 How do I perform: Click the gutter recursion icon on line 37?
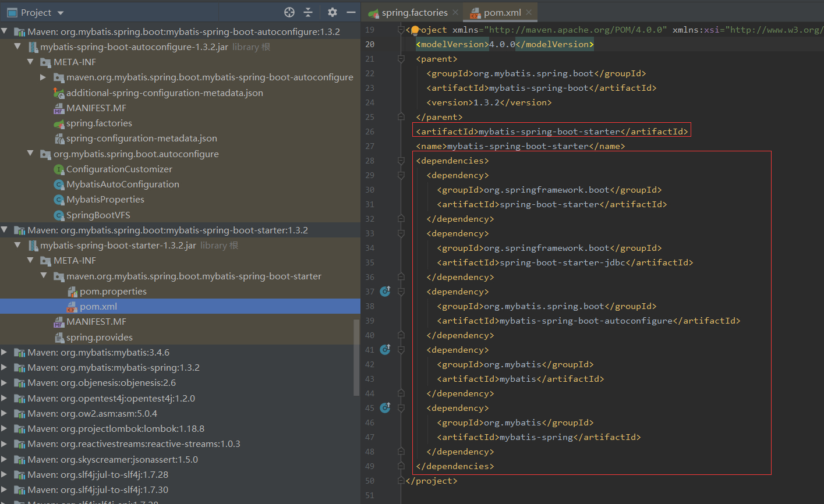[384, 291]
